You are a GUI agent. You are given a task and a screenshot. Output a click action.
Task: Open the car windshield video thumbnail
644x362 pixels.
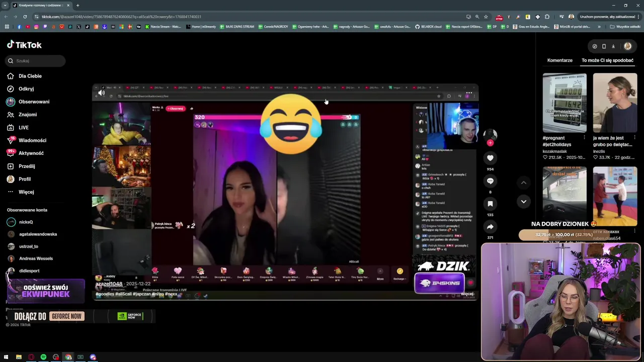[565, 196]
